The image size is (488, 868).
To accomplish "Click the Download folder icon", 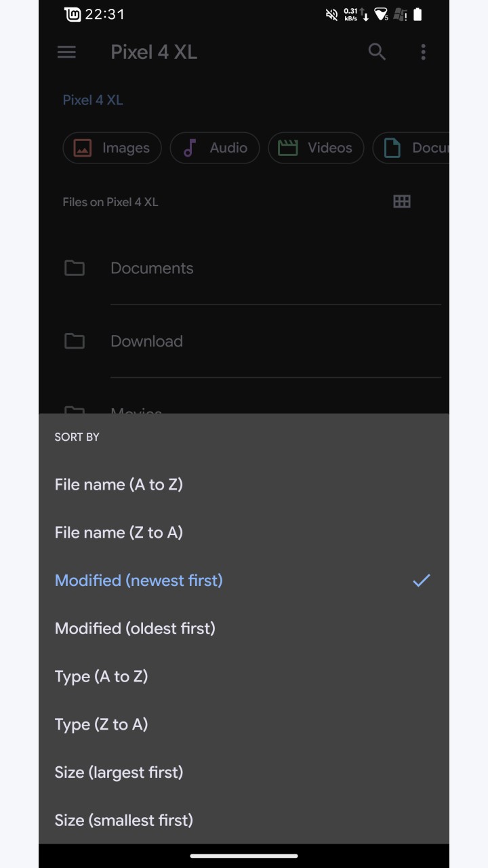I will click(x=75, y=341).
